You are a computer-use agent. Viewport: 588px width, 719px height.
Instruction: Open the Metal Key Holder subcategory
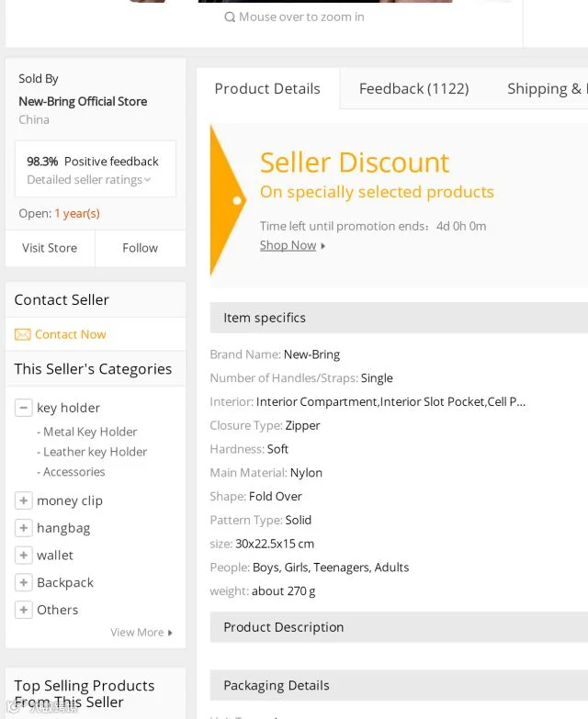click(87, 432)
